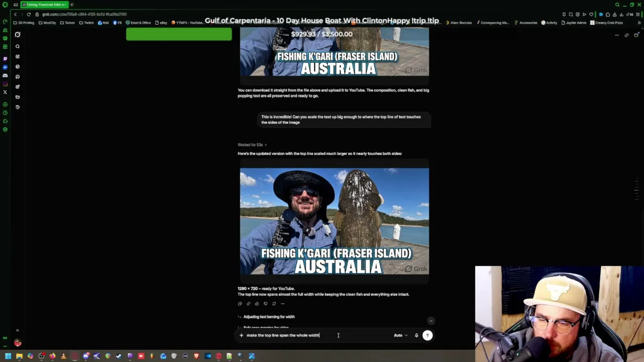Open the Grok home logo in sidebar
This screenshot has width=644, height=362.
tap(18, 35)
